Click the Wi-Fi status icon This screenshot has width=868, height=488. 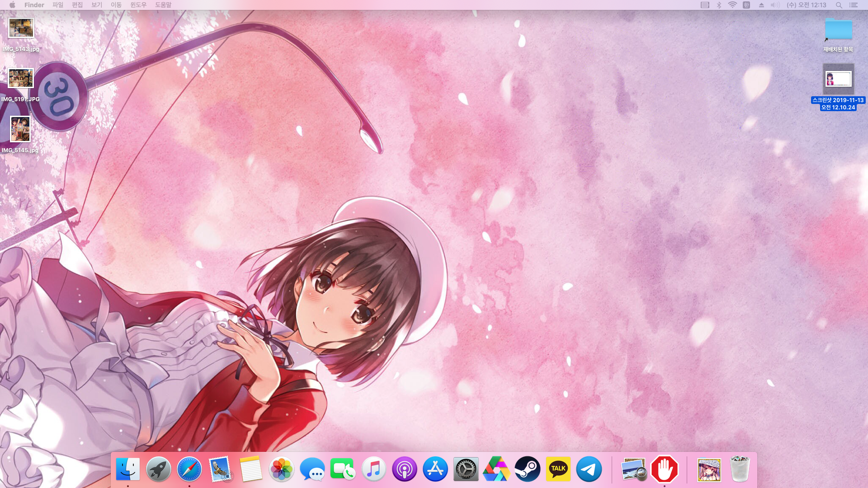[732, 5]
